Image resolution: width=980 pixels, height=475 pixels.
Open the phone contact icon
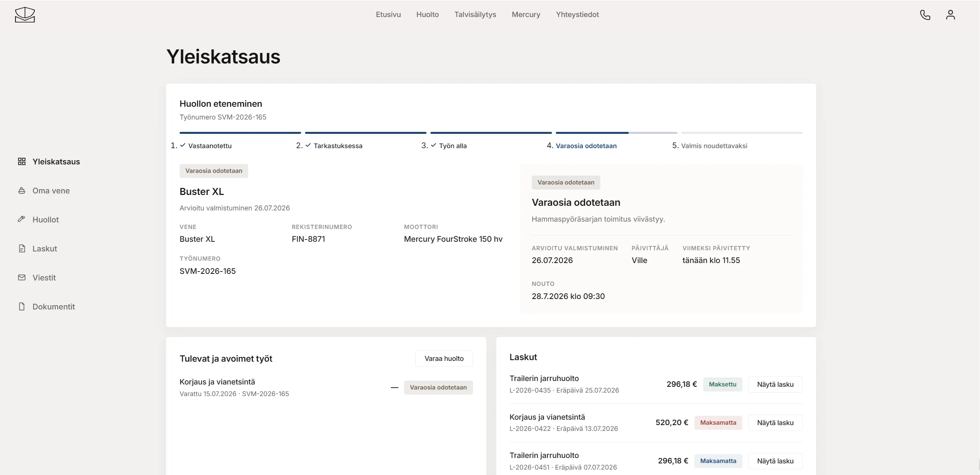point(925,15)
